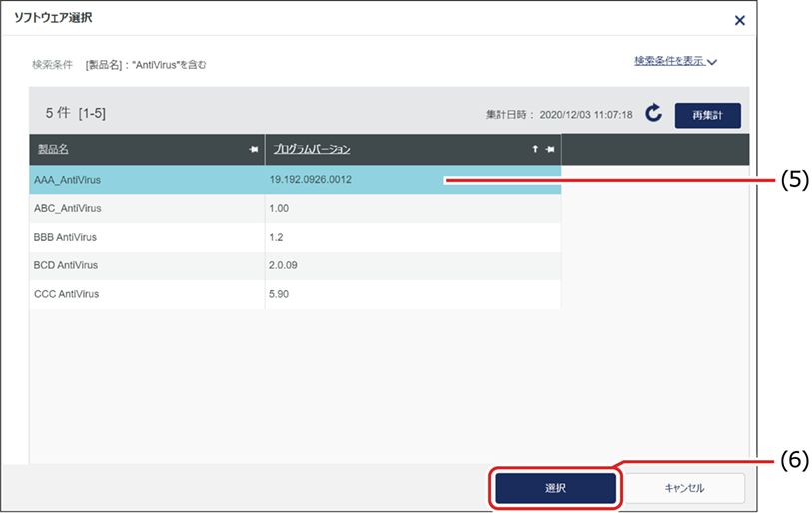Select the CCC AntiVirus row

coord(296,294)
